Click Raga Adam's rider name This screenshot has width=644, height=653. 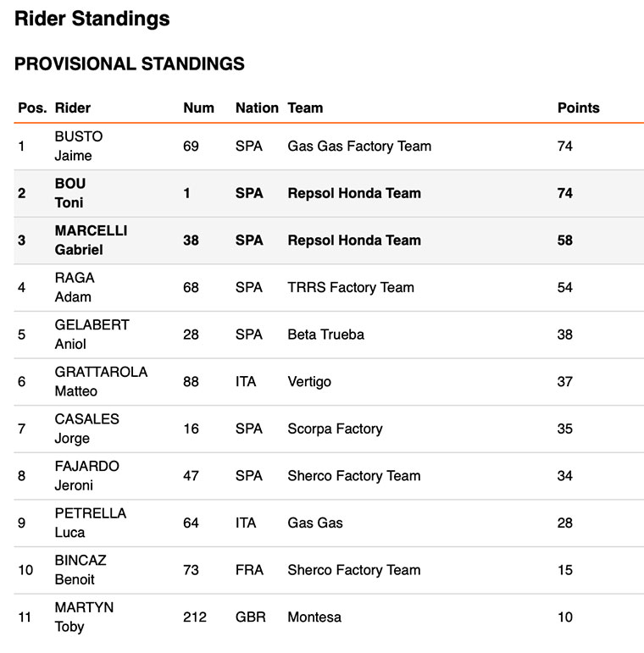coord(74,287)
